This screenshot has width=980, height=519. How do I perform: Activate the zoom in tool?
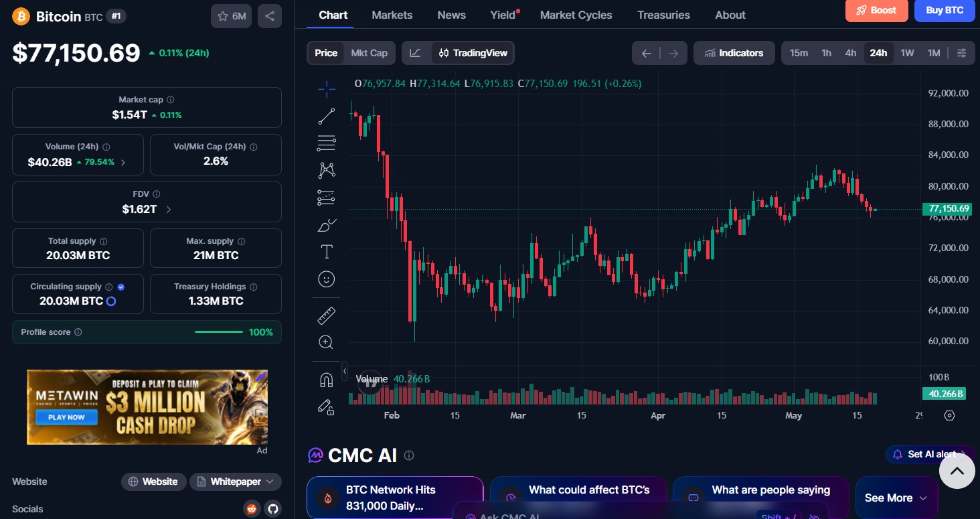(x=327, y=342)
